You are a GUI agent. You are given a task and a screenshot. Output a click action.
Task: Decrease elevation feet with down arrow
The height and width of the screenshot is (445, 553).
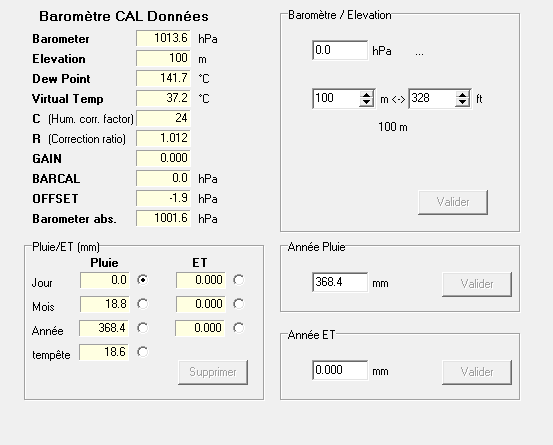(462, 102)
